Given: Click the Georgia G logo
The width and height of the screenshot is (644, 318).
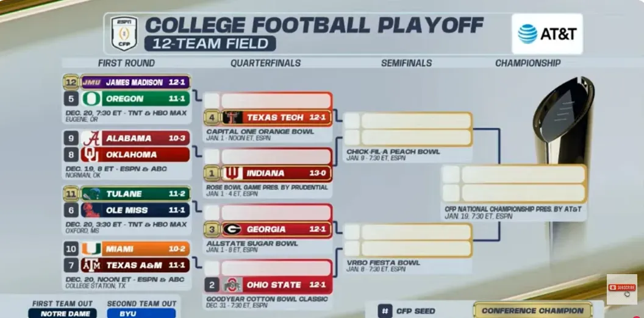Looking at the screenshot, I should coord(232,230).
